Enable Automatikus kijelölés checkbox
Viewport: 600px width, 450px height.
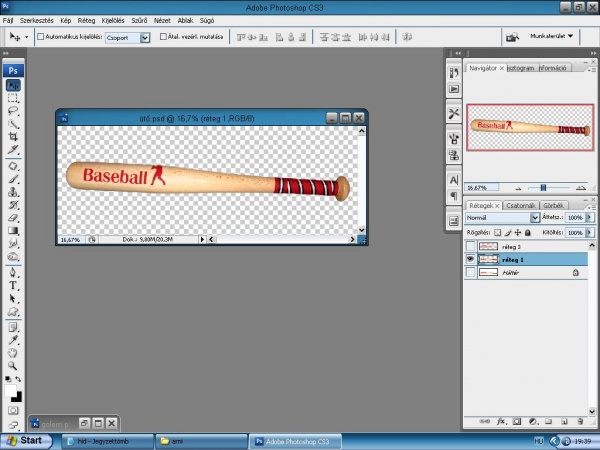click(x=41, y=37)
